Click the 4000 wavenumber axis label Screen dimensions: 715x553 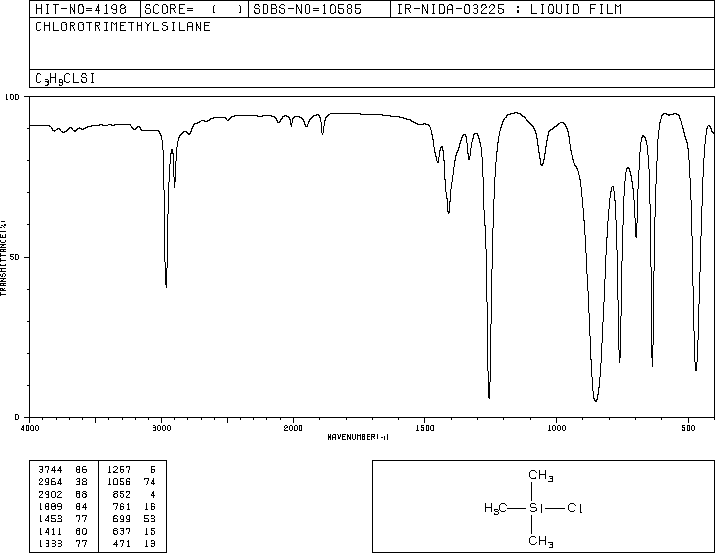(x=30, y=428)
